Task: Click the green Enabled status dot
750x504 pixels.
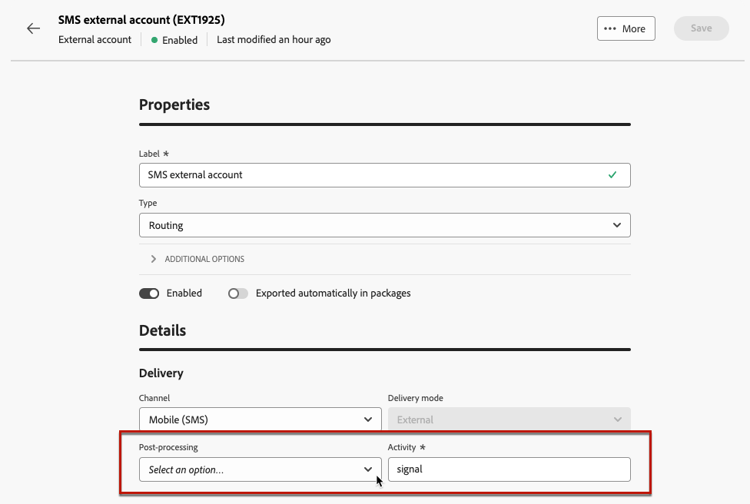Action: click(x=154, y=40)
